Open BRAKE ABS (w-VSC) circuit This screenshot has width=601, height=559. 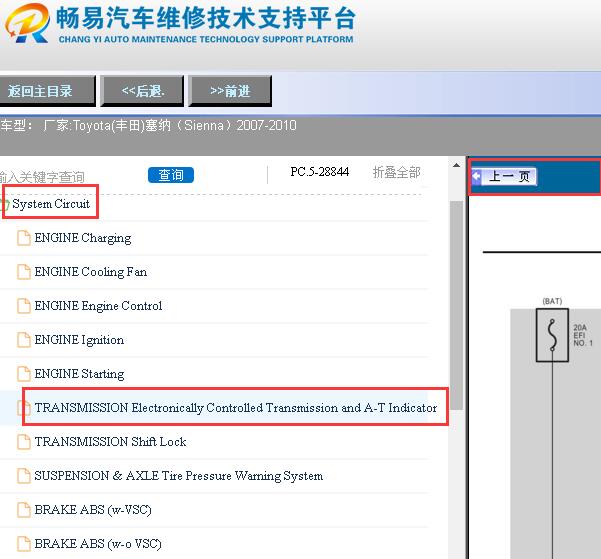click(x=93, y=510)
